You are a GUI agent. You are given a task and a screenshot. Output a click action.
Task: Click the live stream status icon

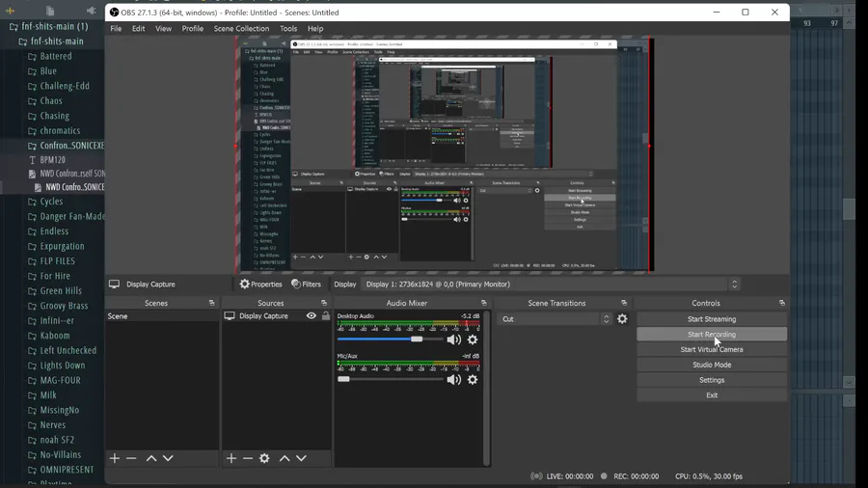coord(536,475)
